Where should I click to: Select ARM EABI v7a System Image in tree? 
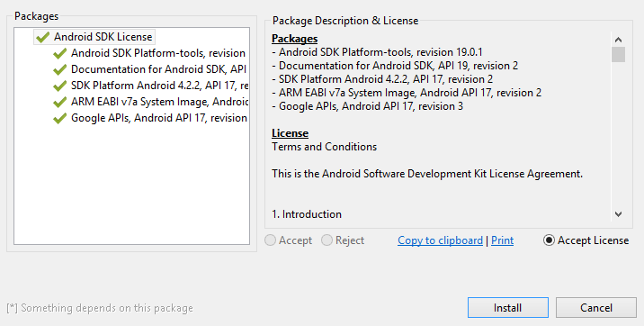[x=160, y=102]
